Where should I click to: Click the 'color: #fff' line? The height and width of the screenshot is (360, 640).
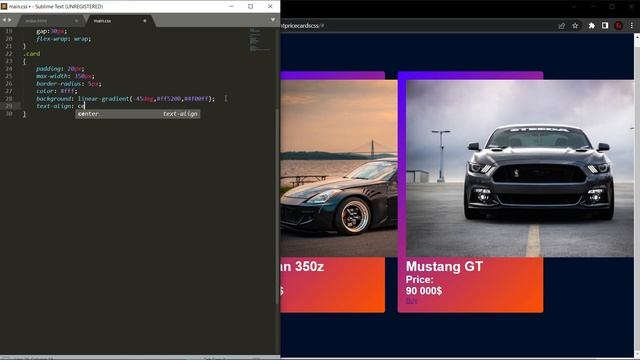pos(56,91)
